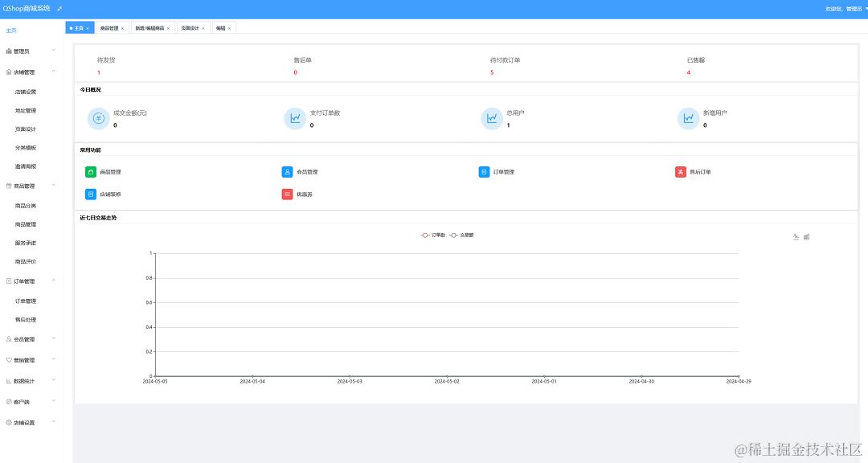Expand the 会员管理 sidebar group chevron
The width and height of the screenshot is (868, 463).
point(54,338)
